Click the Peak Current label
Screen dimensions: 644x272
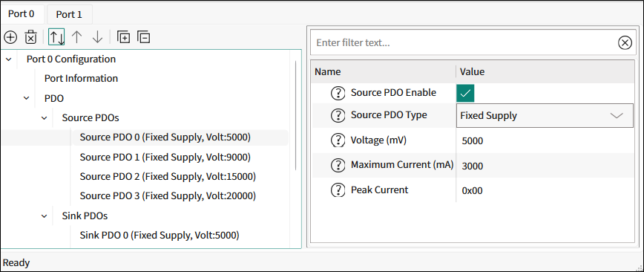point(380,190)
